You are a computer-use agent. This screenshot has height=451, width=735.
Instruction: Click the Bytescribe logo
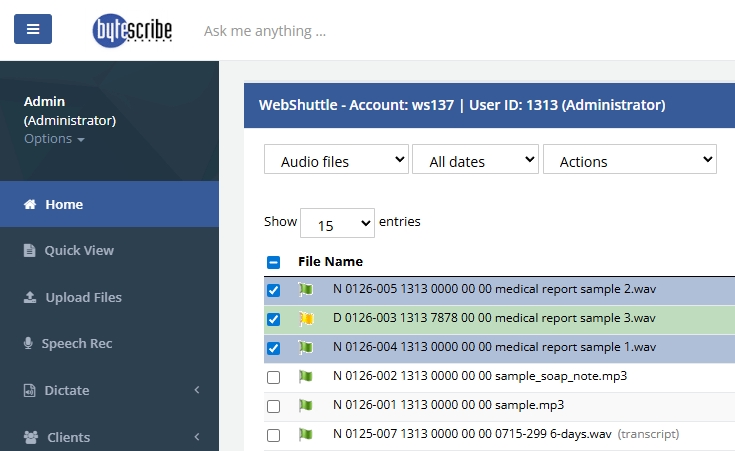coord(132,30)
